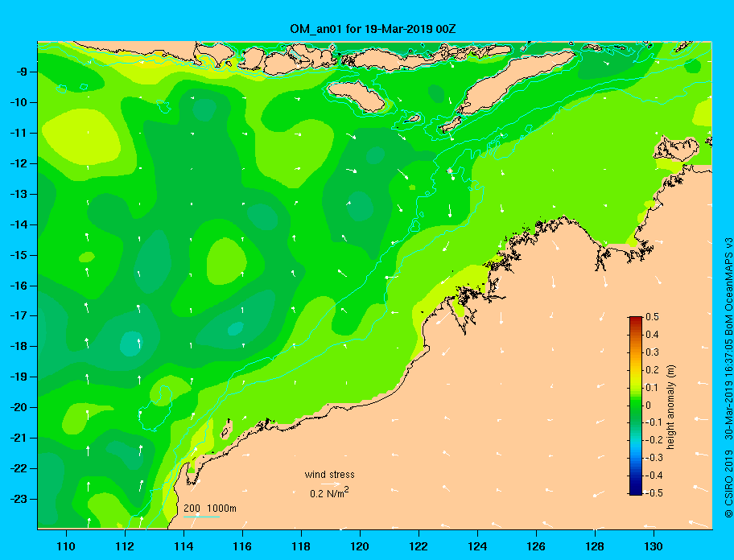Click the -0.4 color bar label

(654, 476)
